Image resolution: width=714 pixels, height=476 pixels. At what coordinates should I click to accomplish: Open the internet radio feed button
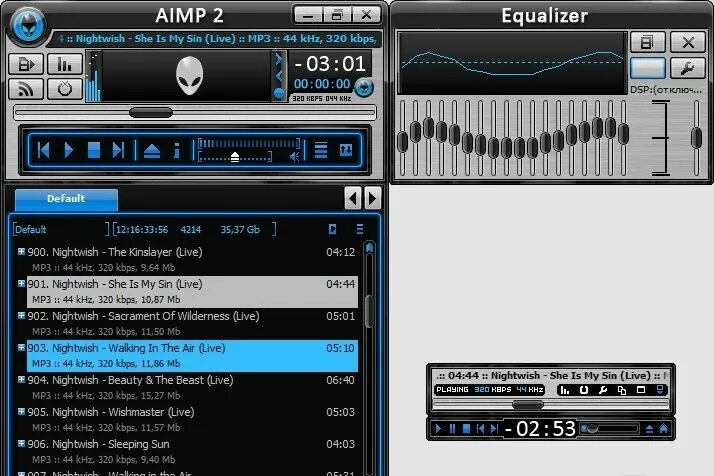pyautogui.click(x=26, y=88)
